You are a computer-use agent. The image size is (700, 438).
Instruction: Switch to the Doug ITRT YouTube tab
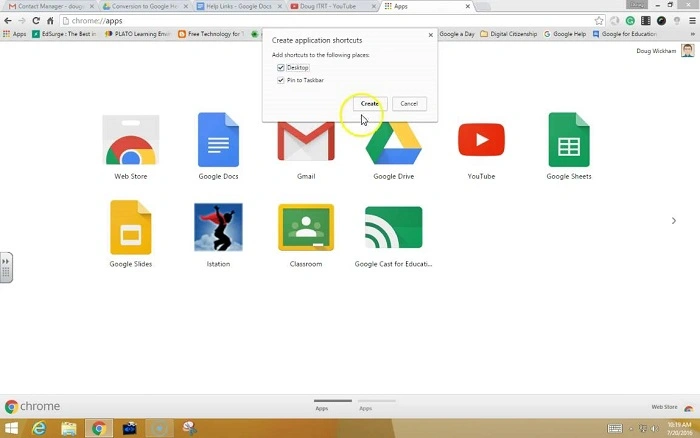point(330,6)
